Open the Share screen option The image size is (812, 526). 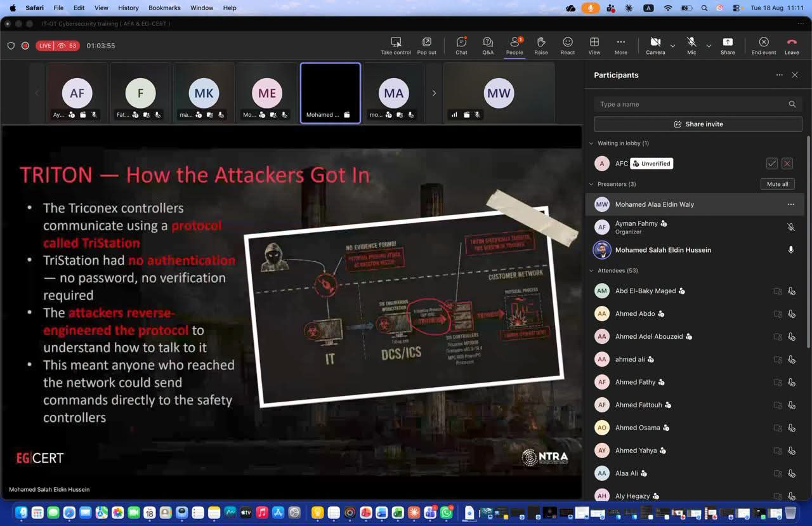point(728,46)
